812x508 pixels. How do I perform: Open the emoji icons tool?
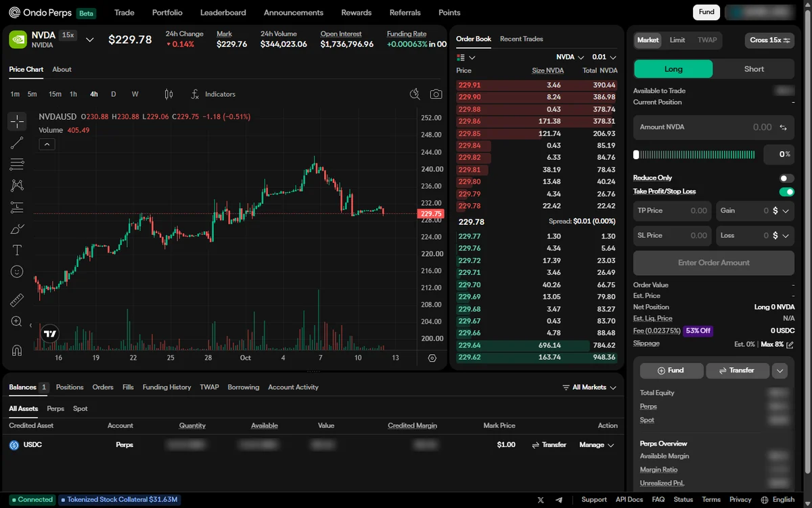click(x=17, y=272)
